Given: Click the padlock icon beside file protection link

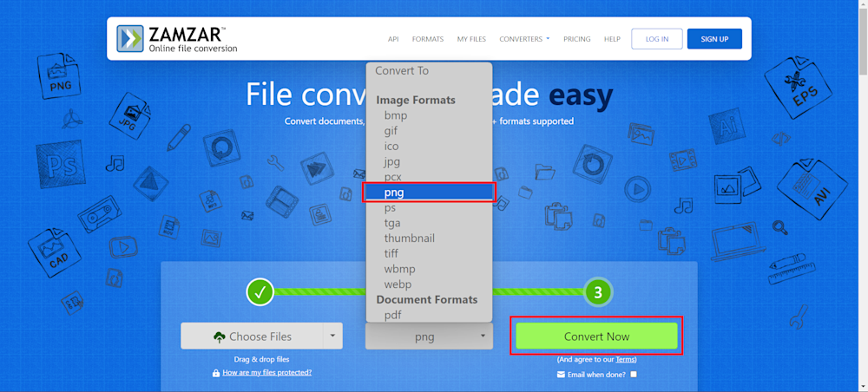Looking at the screenshot, I should 216,373.
